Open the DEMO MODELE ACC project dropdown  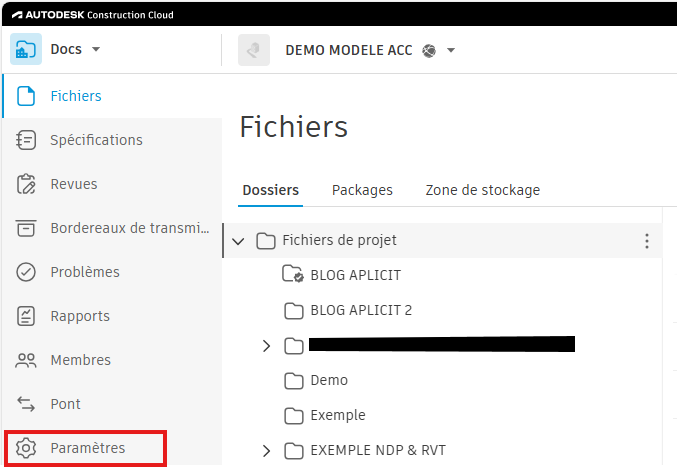(451, 50)
